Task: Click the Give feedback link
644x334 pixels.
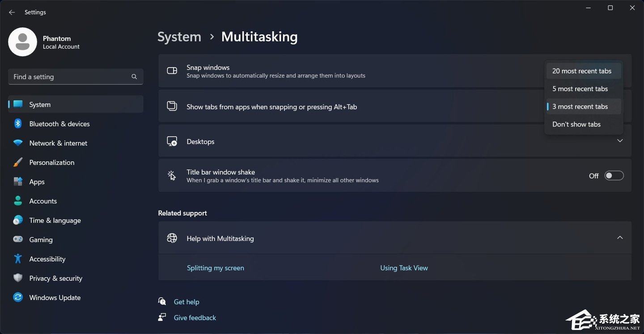Action: [x=195, y=318]
